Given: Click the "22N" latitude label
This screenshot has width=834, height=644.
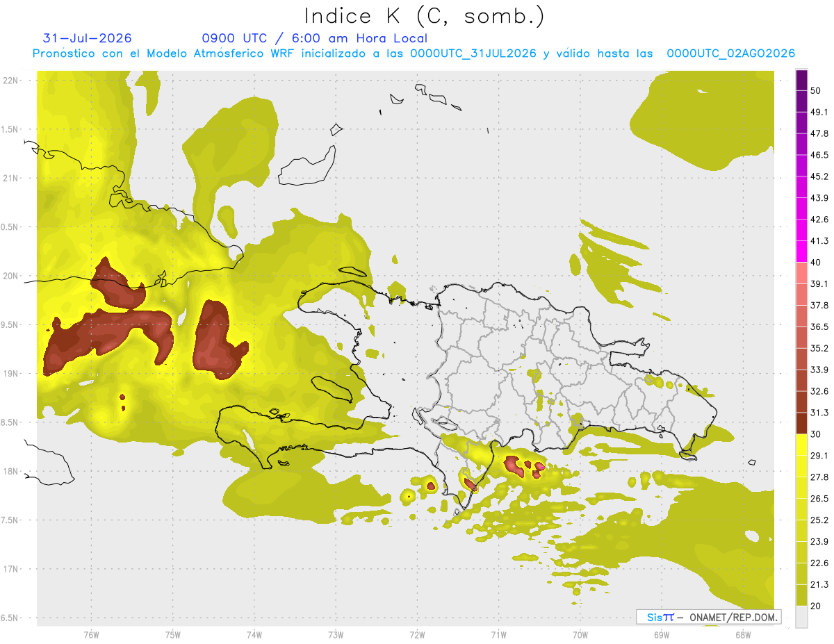Looking at the screenshot, I should (x=11, y=80).
